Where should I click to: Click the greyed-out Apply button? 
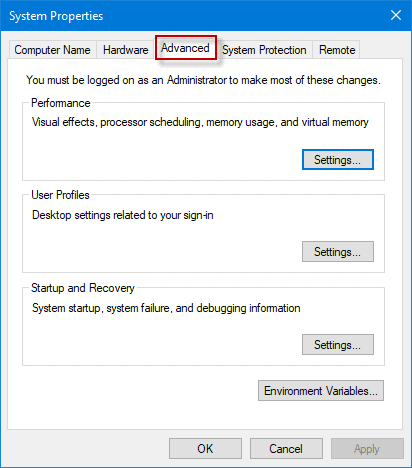(367, 449)
